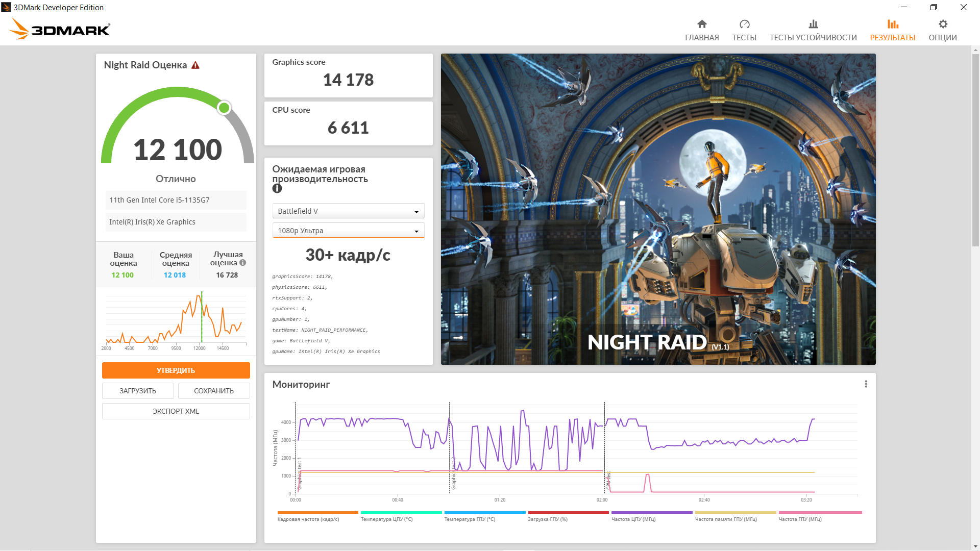Click the Graphics test 1 marker line
Viewport: 980px width, 551px height.
296,448
